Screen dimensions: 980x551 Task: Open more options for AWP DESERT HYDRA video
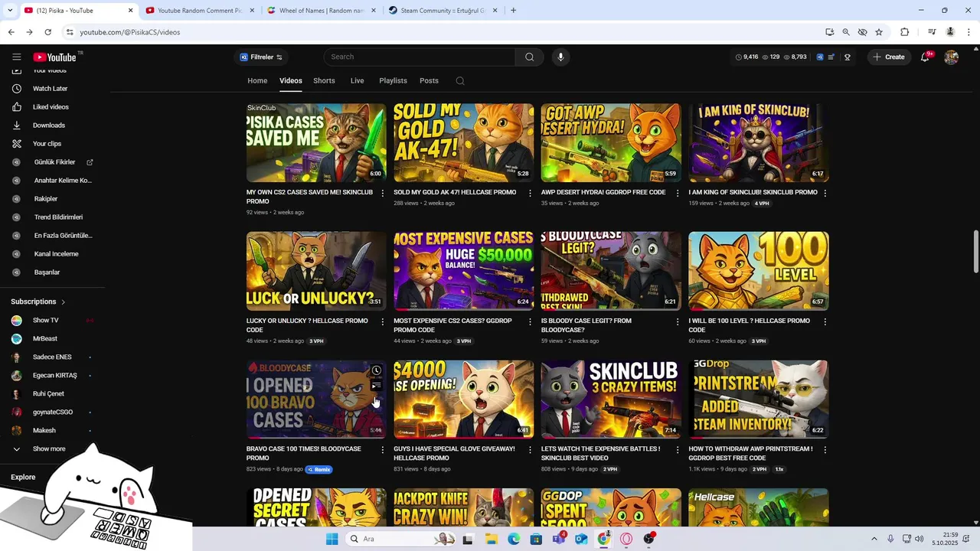[677, 193]
